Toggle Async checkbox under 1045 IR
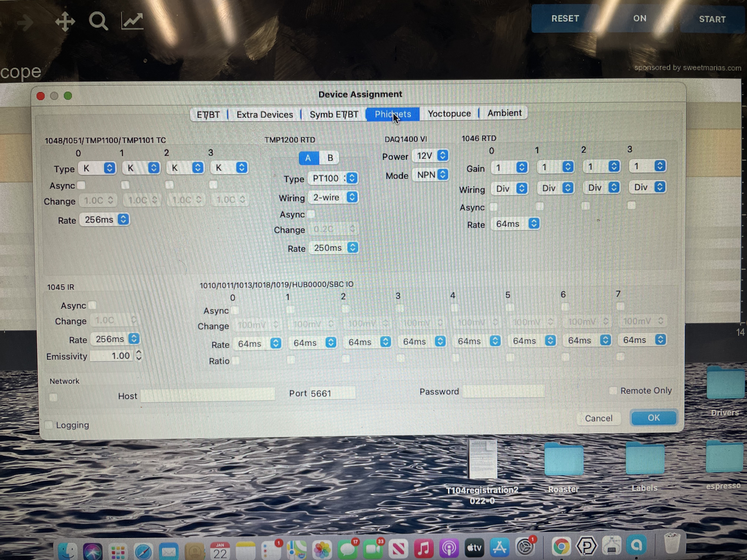The image size is (747, 560). 92,305
